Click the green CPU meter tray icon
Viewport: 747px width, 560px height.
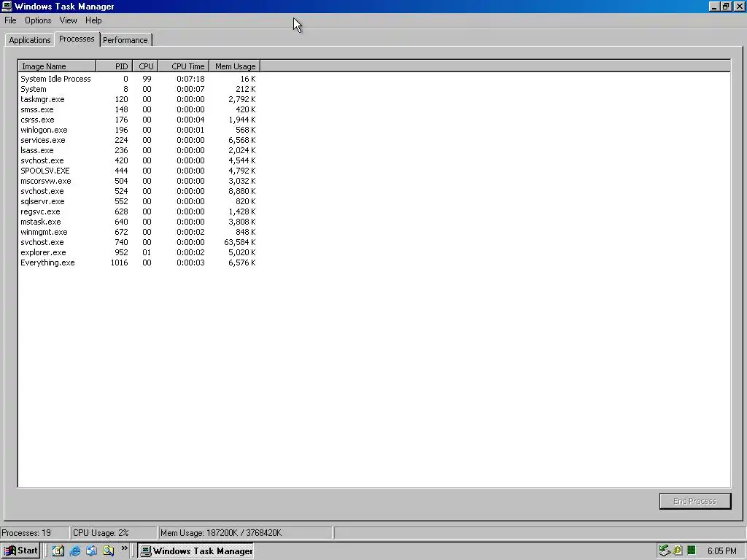pos(692,551)
